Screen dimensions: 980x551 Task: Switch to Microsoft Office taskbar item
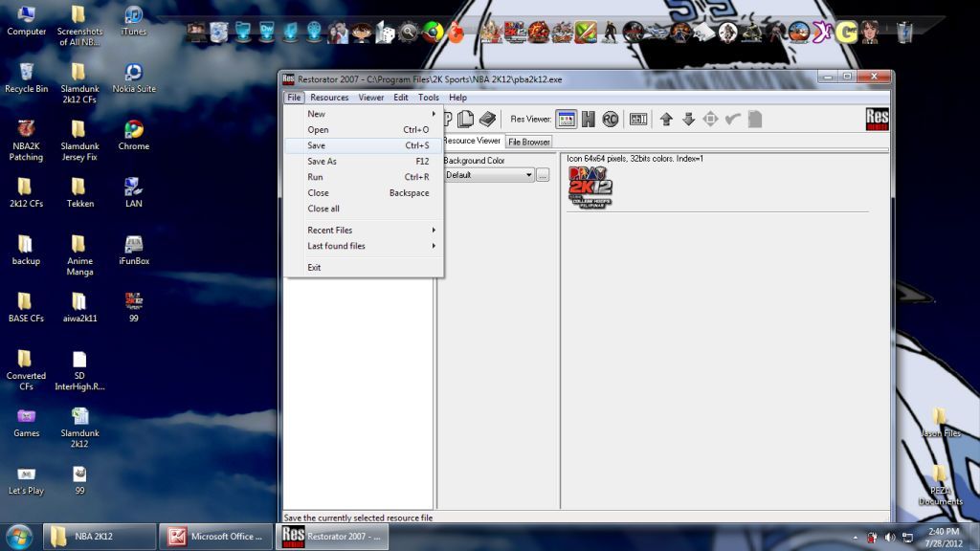pos(215,537)
